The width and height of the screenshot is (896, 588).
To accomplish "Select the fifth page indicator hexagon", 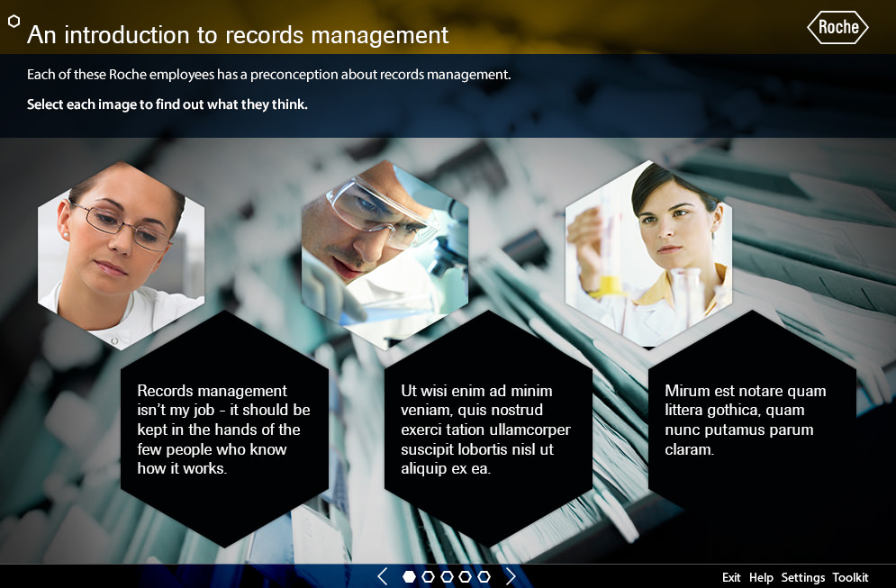I will pos(484,576).
